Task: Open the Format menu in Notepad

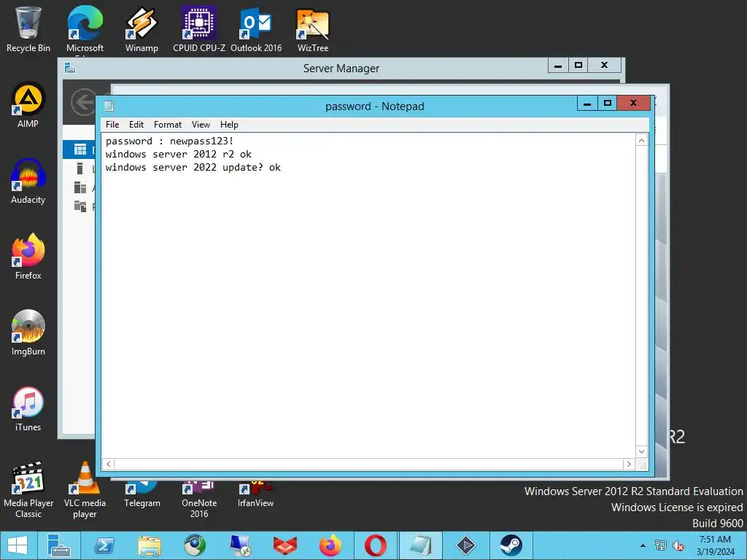Action: 168,125
